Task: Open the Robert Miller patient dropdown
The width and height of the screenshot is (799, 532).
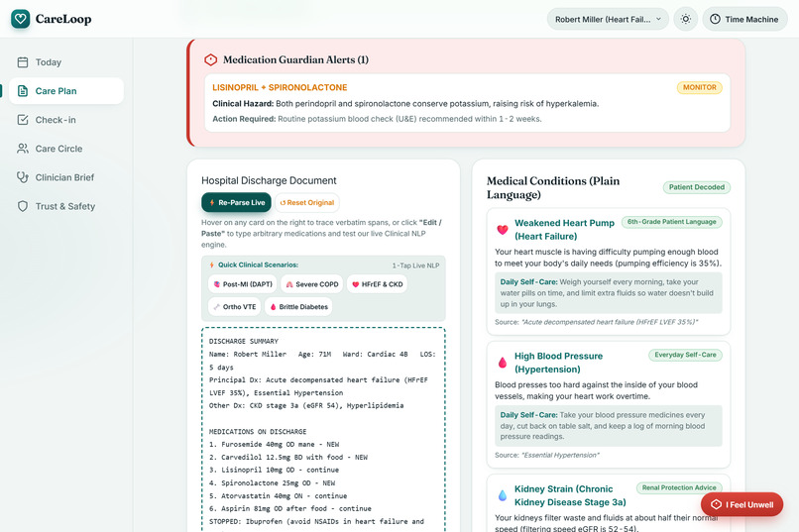Action: pyautogui.click(x=608, y=20)
